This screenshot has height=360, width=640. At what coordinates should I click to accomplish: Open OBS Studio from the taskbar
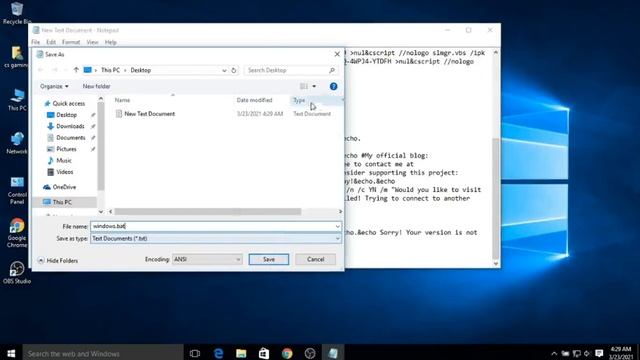click(x=310, y=353)
